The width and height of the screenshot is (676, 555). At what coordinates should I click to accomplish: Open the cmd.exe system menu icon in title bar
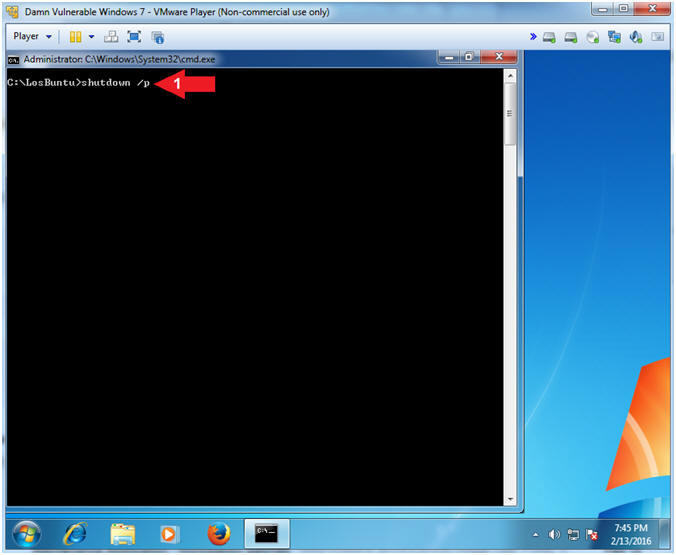pyautogui.click(x=13, y=60)
